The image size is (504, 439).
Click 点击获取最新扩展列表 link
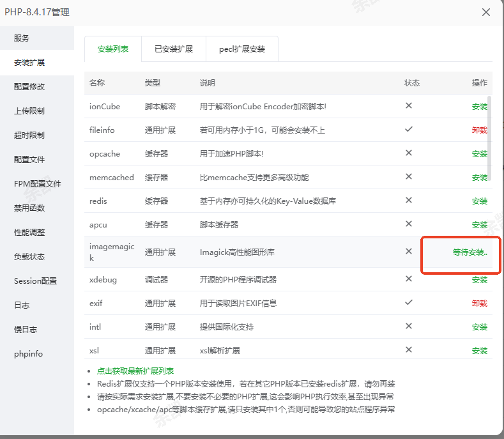[x=135, y=371]
